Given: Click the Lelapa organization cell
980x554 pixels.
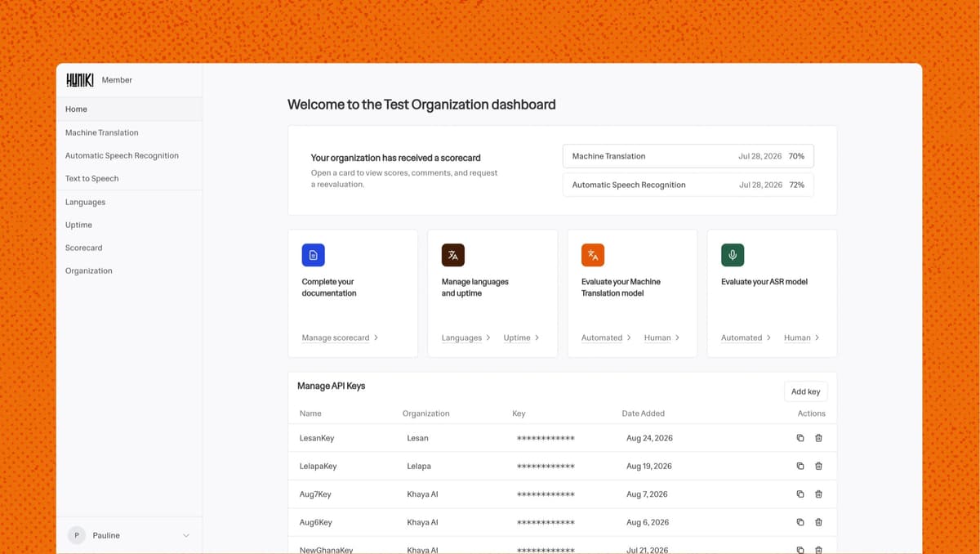Looking at the screenshot, I should coord(419,466).
